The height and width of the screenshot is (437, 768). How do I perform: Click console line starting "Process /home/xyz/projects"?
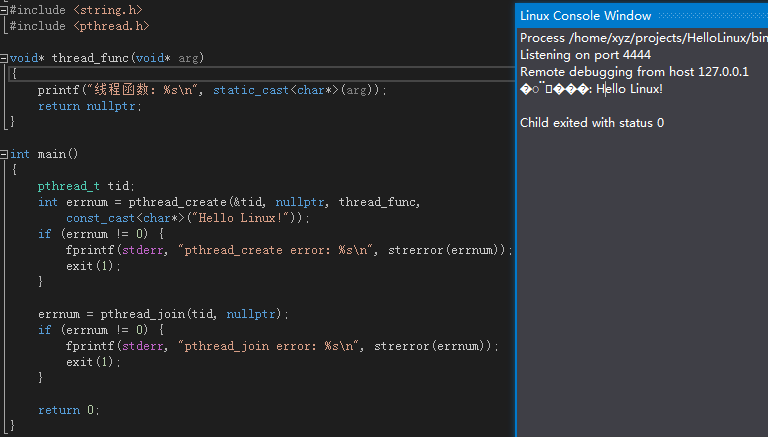click(643, 38)
